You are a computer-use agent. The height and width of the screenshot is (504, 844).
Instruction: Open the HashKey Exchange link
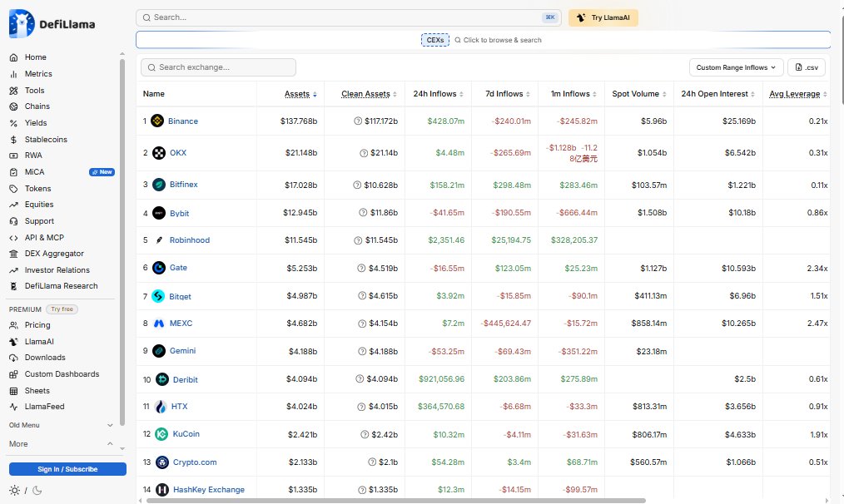209,490
